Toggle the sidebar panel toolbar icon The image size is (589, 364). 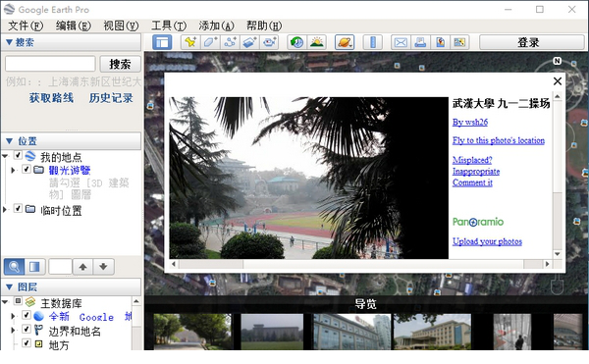(162, 42)
